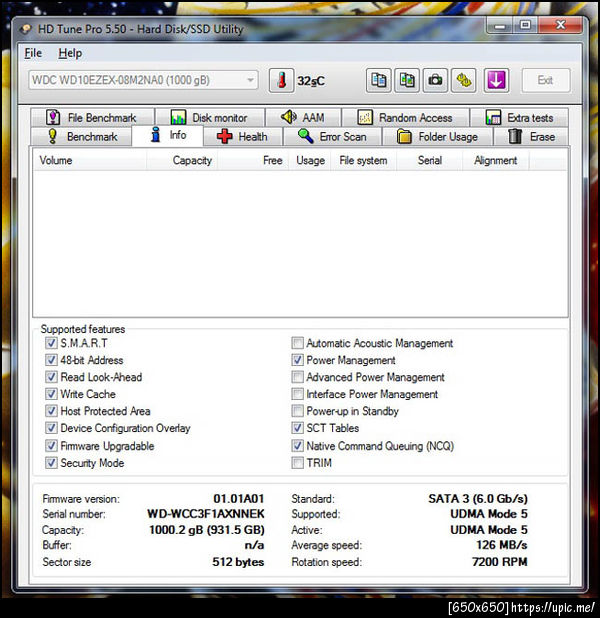Click the camera save screenshot icon
Image resolution: width=600 pixels, height=618 pixels.
[435, 80]
